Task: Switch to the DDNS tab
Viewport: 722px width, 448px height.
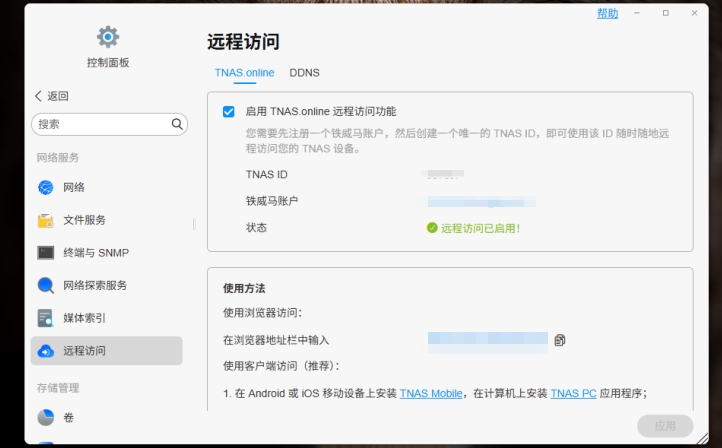Action: [x=304, y=73]
